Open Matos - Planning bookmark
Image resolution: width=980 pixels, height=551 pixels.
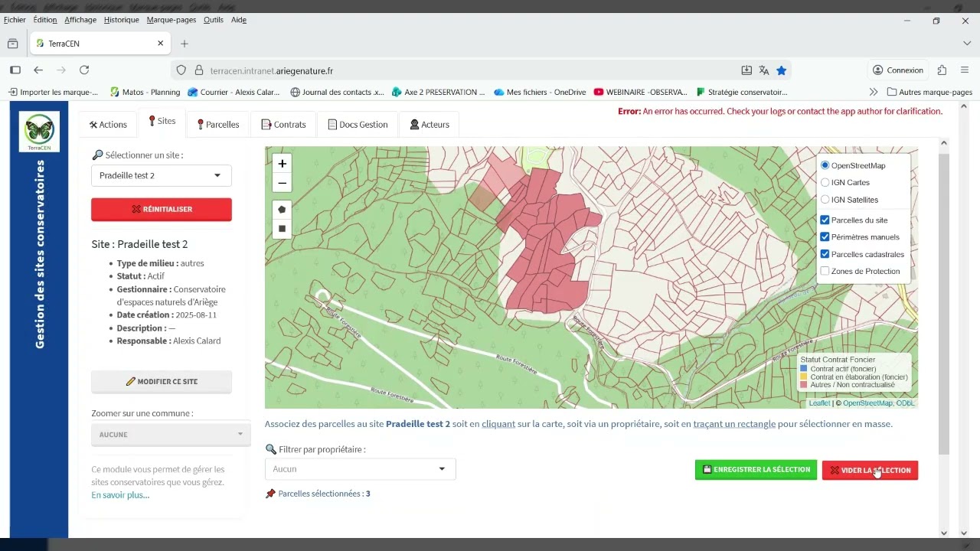(145, 92)
